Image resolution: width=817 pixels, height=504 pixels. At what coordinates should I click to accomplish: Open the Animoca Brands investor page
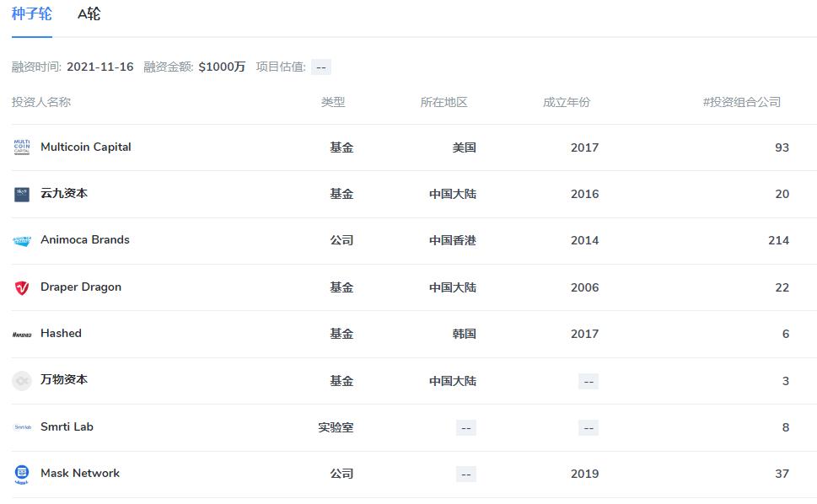tap(83, 239)
